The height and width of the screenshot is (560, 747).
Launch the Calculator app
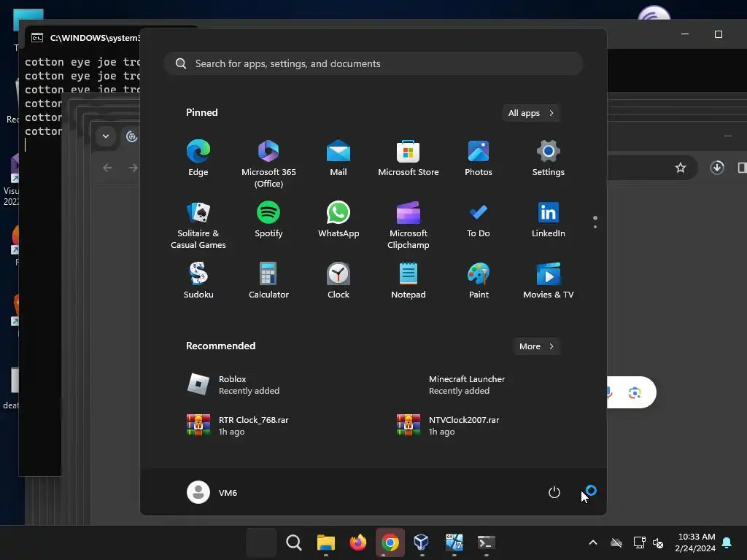(268, 281)
